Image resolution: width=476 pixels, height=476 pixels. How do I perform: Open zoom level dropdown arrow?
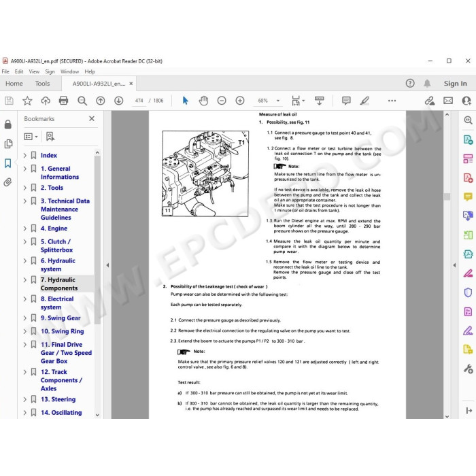[x=277, y=101]
